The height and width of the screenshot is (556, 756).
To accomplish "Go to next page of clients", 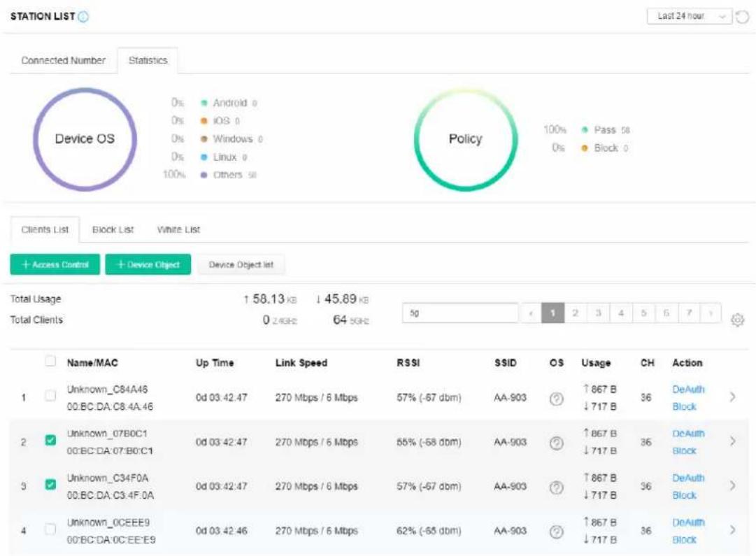I will click(x=711, y=313).
